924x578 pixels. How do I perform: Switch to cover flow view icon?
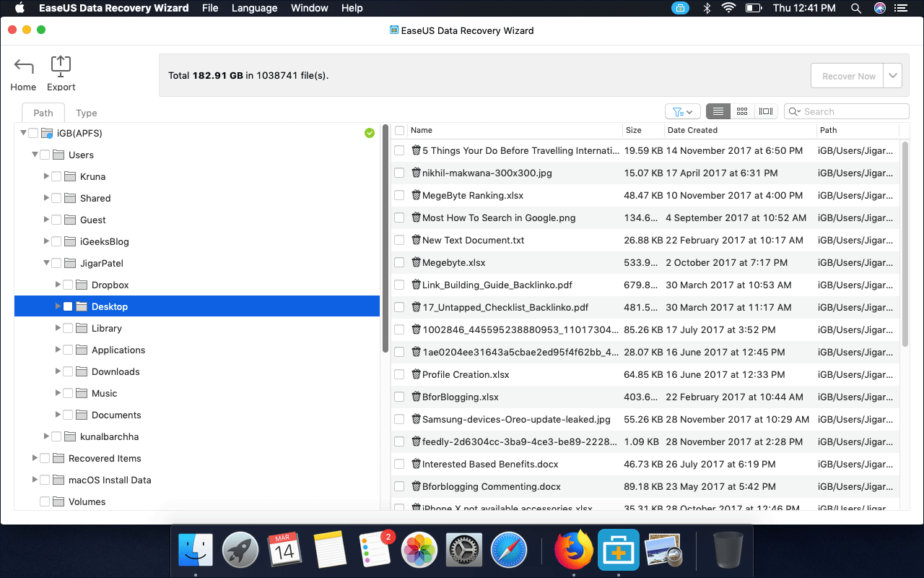(x=766, y=111)
